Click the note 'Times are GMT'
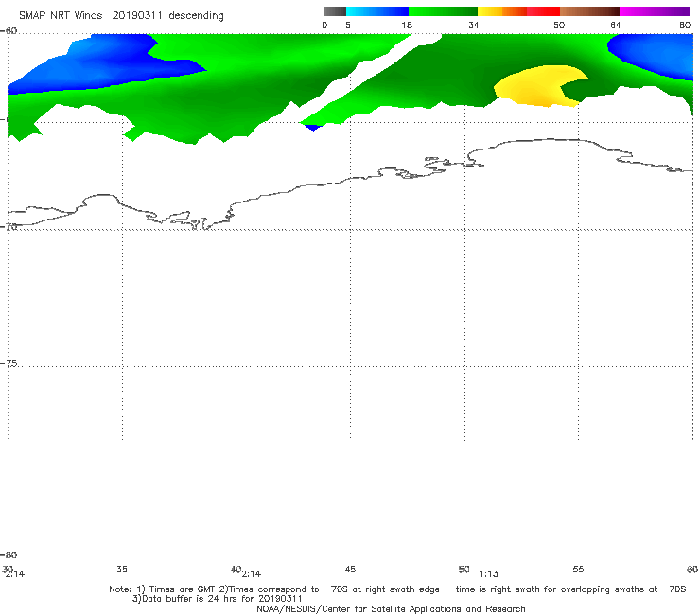Screen dimensions: 700x615 point(183,589)
